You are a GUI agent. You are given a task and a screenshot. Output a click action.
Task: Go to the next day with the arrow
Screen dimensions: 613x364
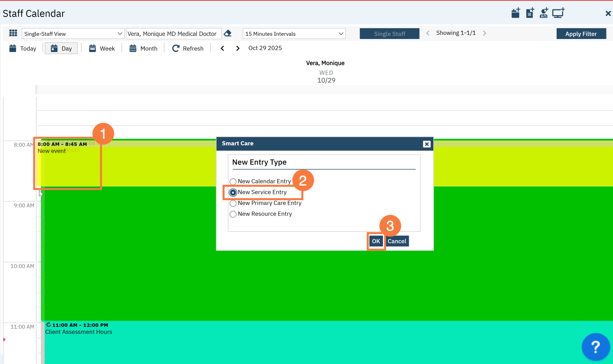point(237,48)
